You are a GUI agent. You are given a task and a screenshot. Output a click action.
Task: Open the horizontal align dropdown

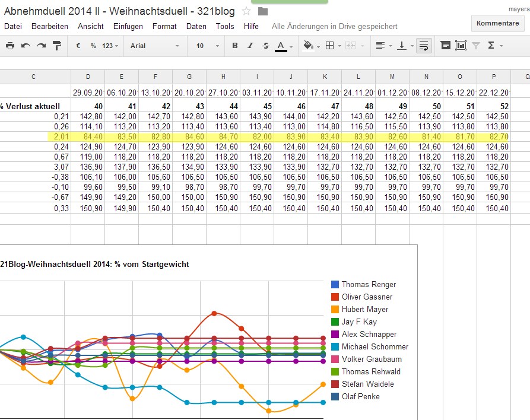(384, 45)
